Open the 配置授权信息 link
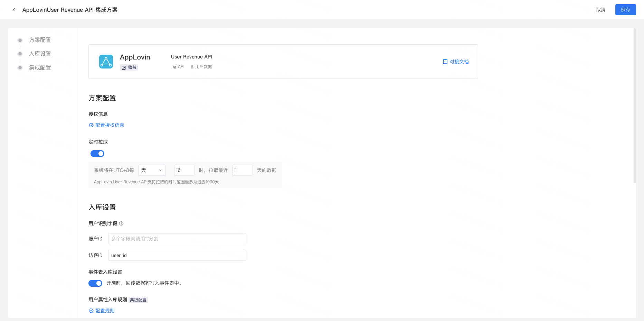 coord(106,125)
